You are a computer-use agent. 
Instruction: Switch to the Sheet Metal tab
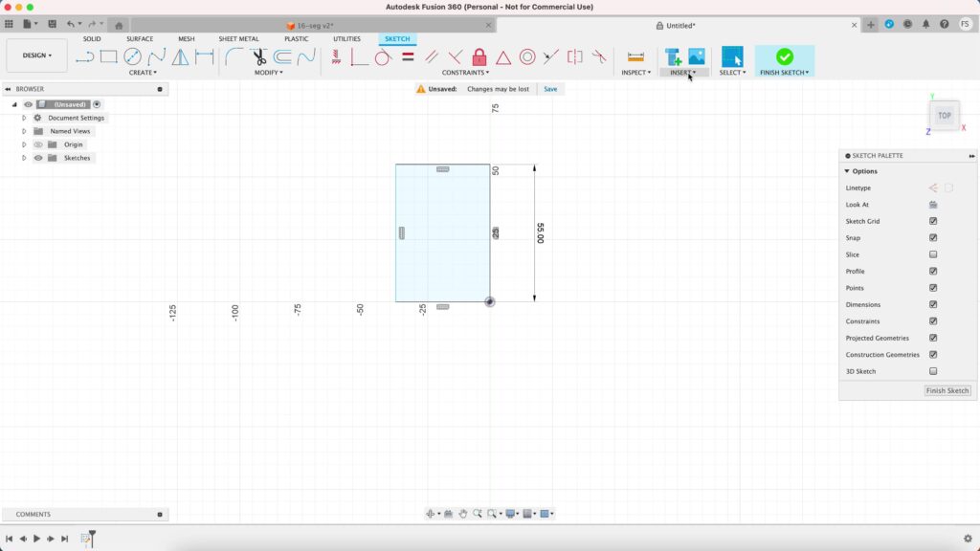click(238, 39)
